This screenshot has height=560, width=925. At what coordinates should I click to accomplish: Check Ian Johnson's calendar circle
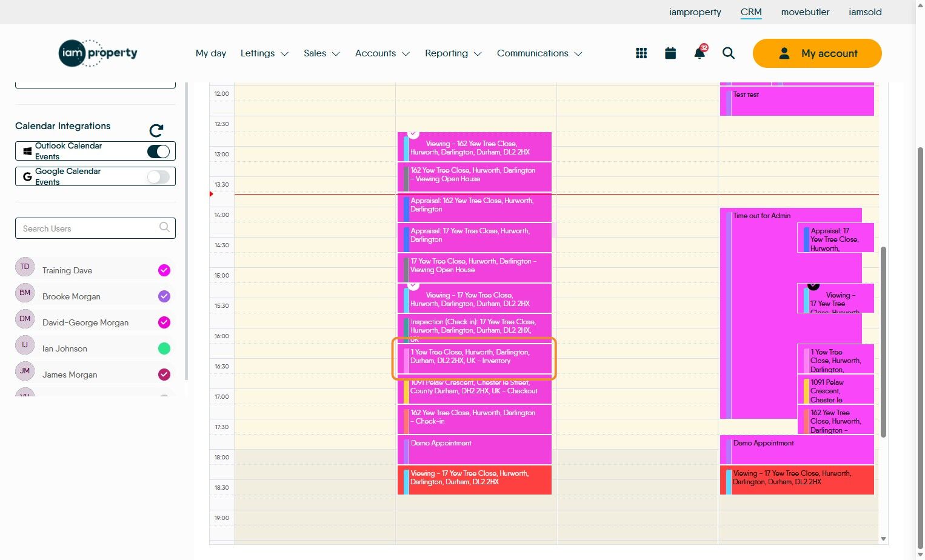tap(164, 348)
